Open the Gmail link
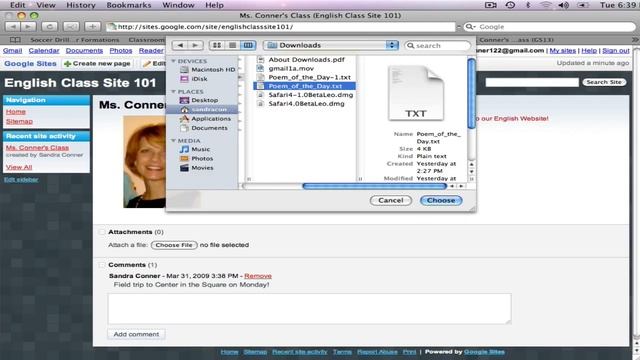Screen dimensions: 640x360 click(12, 51)
